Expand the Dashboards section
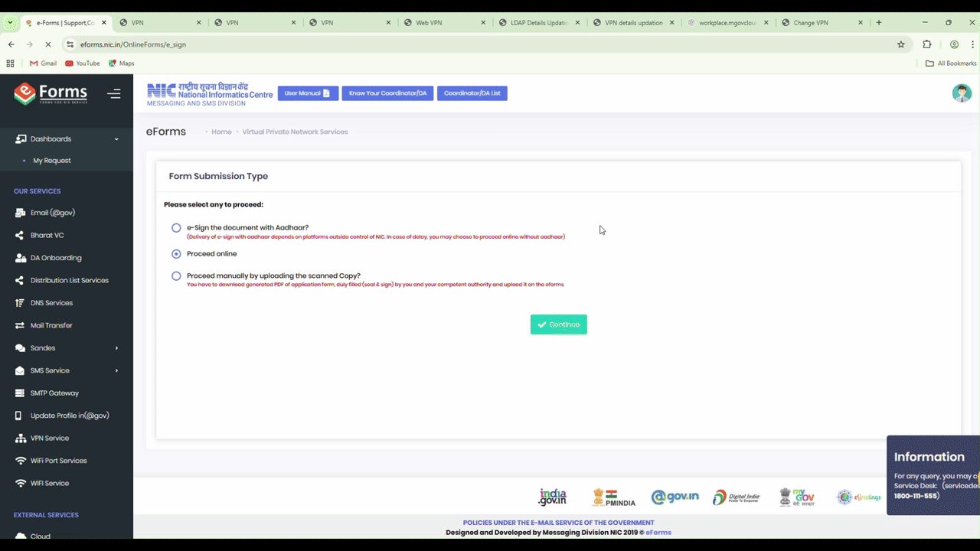Viewport: 980px width, 551px height. (67, 139)
